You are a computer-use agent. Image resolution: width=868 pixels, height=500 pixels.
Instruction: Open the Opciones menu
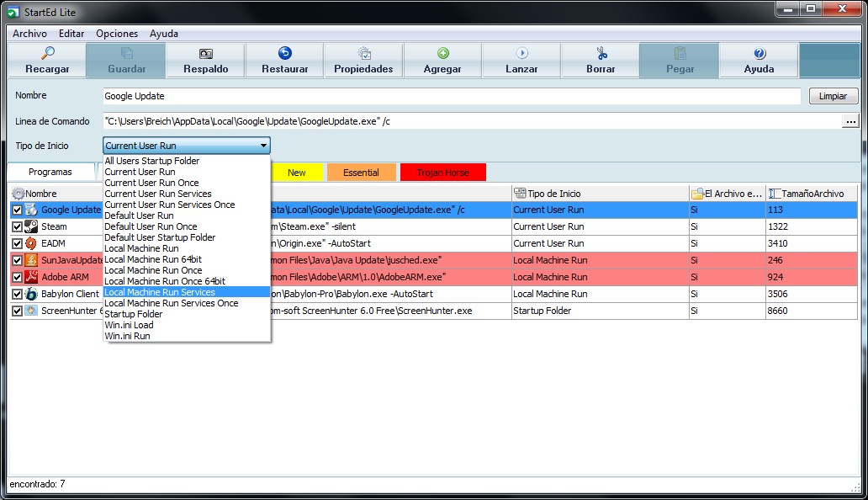[x=117, y=34]
